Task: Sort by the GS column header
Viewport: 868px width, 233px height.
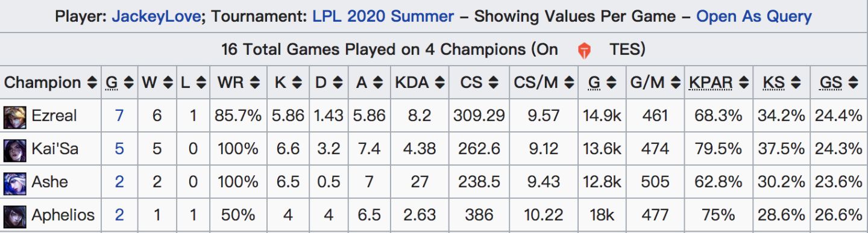Action: click(x=838, y=83)
